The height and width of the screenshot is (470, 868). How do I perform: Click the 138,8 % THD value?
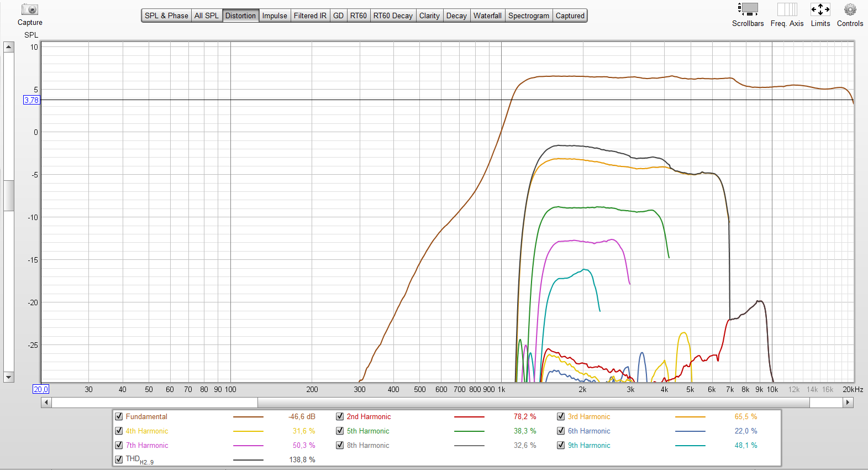pos(302,459)
